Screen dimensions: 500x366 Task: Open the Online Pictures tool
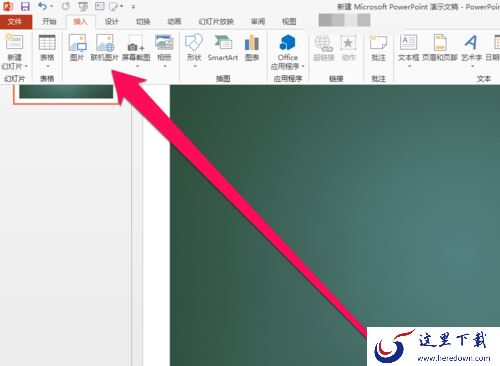(105, 48)
